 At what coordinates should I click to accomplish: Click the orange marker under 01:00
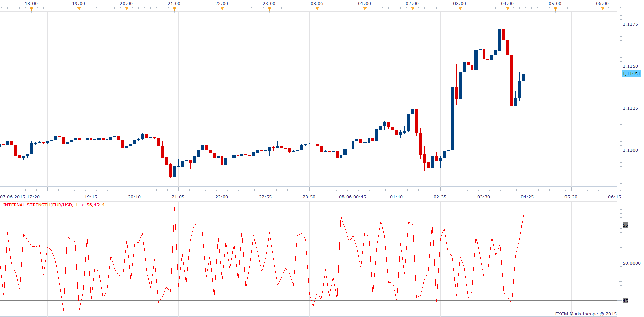(x=365, y=9)
